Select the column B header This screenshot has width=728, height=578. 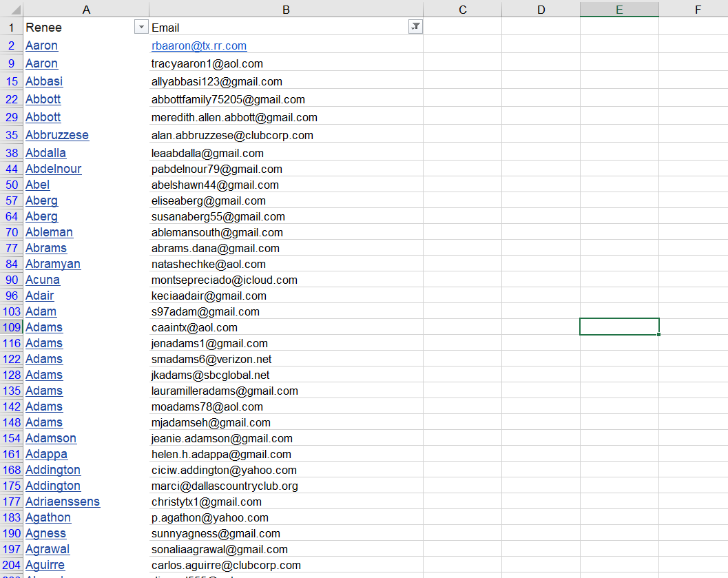tap(286, 9)
